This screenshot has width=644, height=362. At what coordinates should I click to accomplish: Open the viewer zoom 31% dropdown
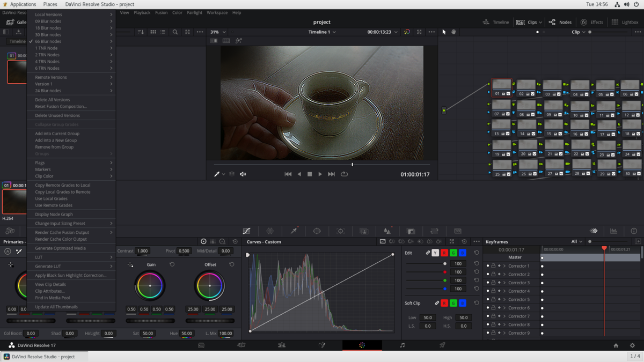(x=218, y=32)
